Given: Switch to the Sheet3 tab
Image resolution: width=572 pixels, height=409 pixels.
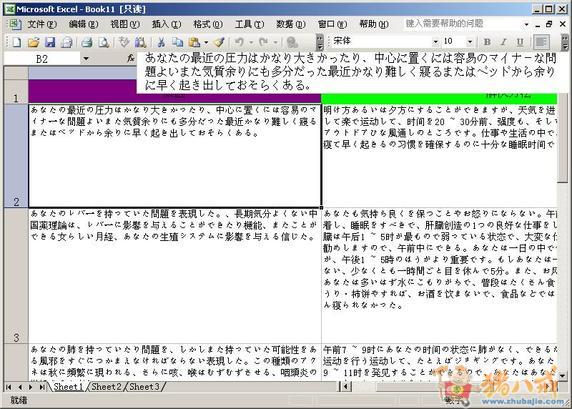Looking at the screenshot, I should [144, 386].
